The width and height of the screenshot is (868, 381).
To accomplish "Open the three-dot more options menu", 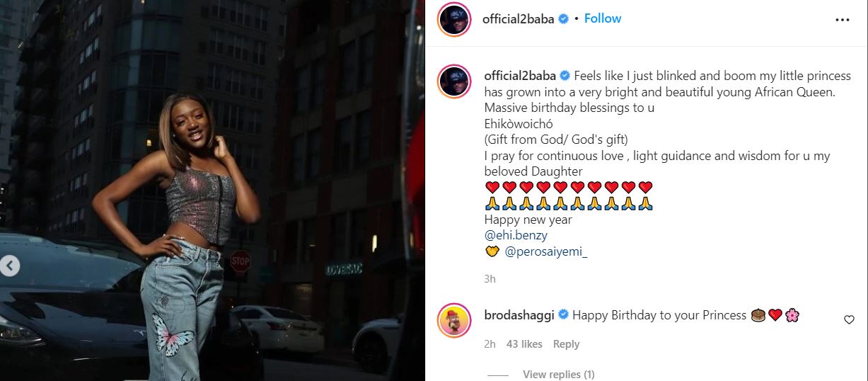I will click(x=843, y=20).
